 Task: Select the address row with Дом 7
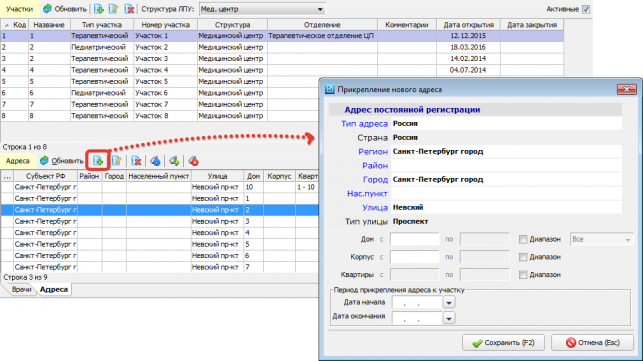tap(160, 267)
